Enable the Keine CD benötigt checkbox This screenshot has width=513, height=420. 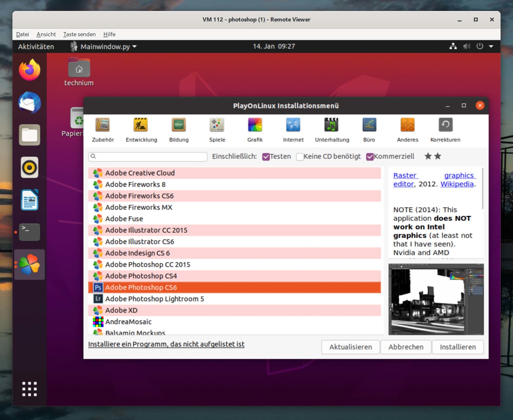click(x=300, y=156)
